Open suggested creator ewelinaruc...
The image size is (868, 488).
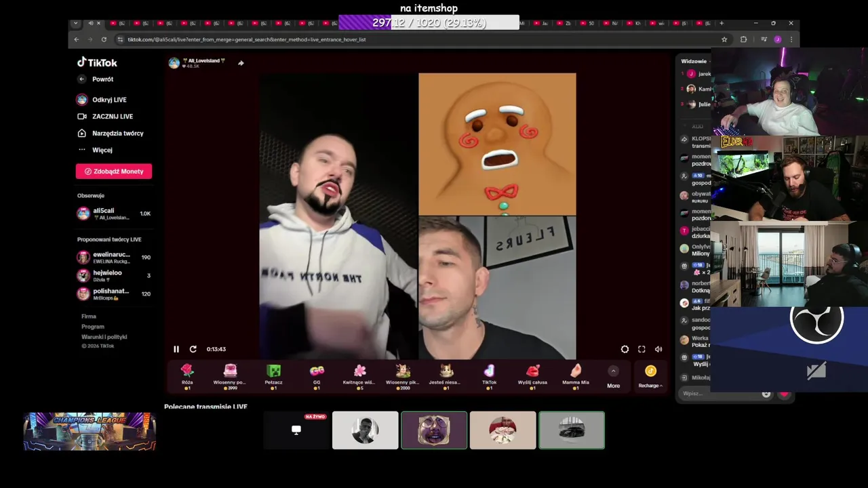pyautogui.click(x=113, y=258)
